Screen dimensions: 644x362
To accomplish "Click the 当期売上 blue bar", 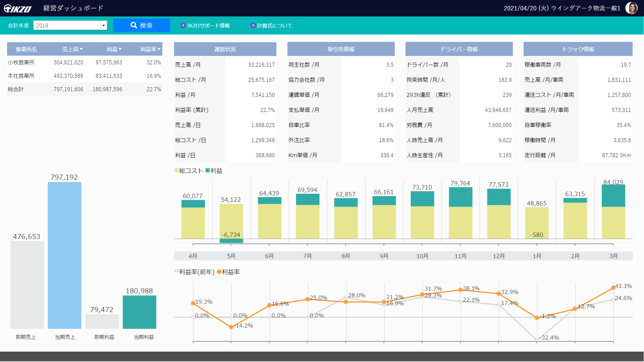I will click(x=64, y=255).
